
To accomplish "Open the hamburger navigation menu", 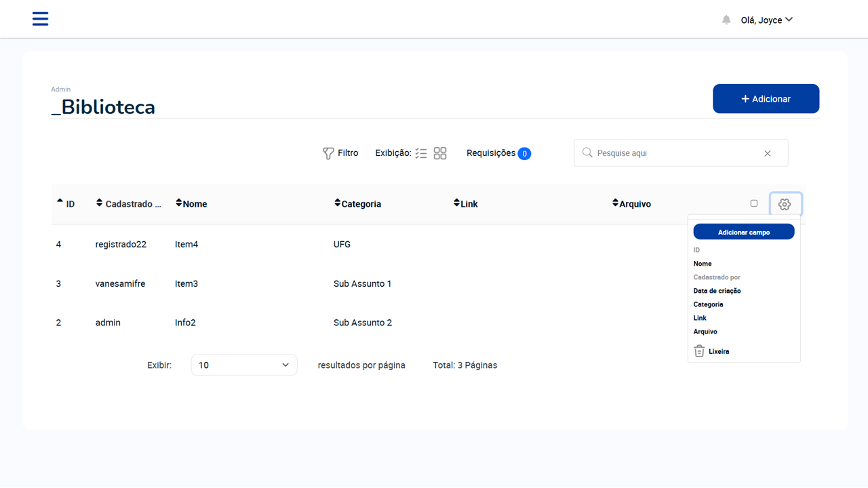I will pyautogui.click(x=40, y=19).
